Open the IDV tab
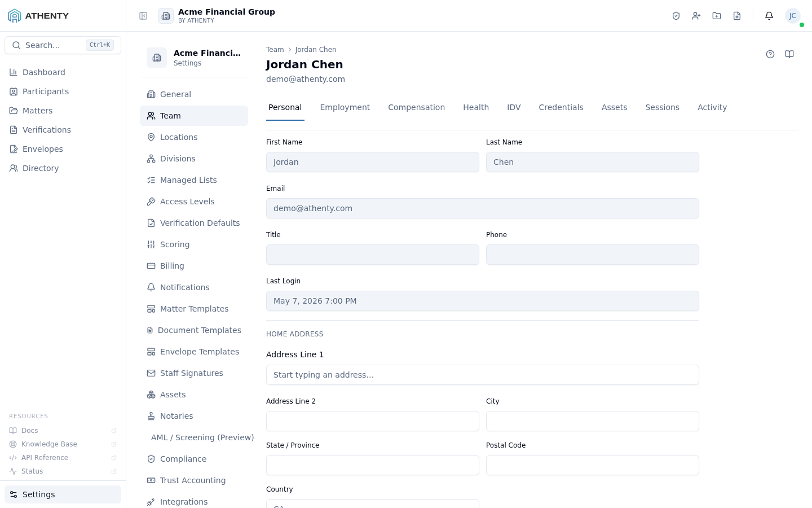The width and height of the screenshot is (812, 508). [514, 107]
